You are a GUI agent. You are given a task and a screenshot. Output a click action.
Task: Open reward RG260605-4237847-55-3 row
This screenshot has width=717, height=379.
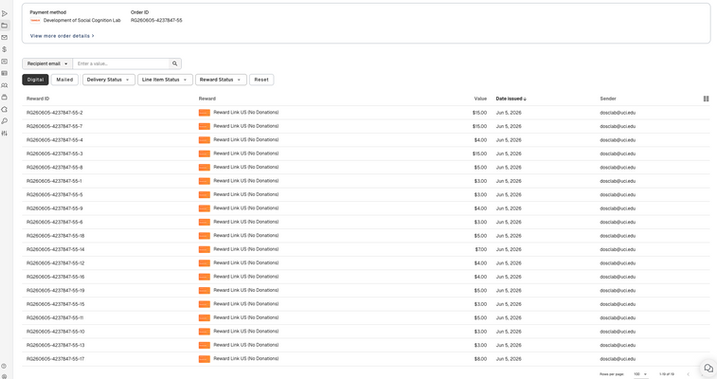366,154
